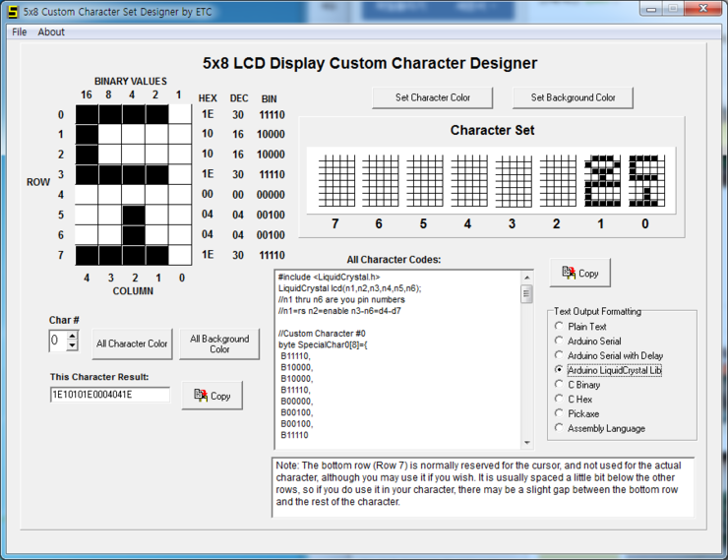Image resolution: width=728 pixels, height=560 pixels.
Task: Decrease Char # with down arrow
Action: [x=72, y=345]
